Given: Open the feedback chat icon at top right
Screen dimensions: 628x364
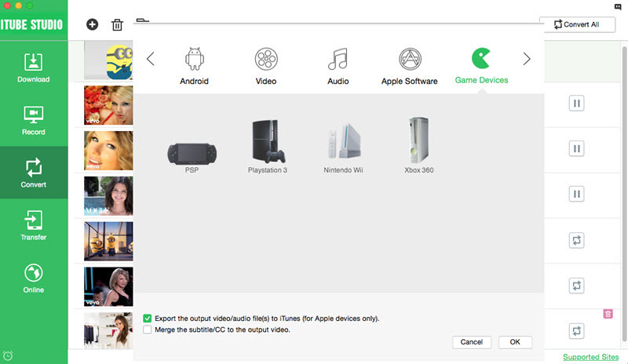Looking at the screenshot, I should pos(618,7).
